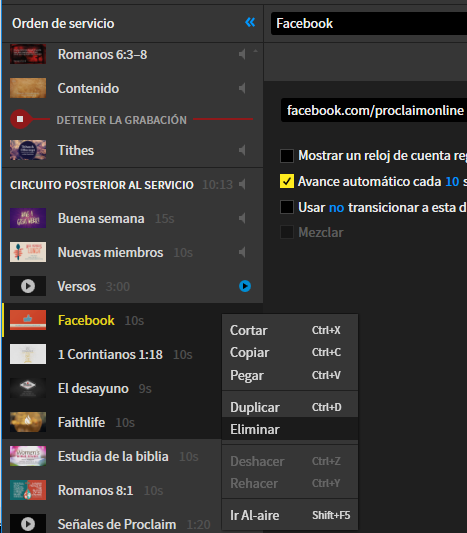Click the disabled Mezclar checkbox

pyautogui.click(x=287, y=232)
